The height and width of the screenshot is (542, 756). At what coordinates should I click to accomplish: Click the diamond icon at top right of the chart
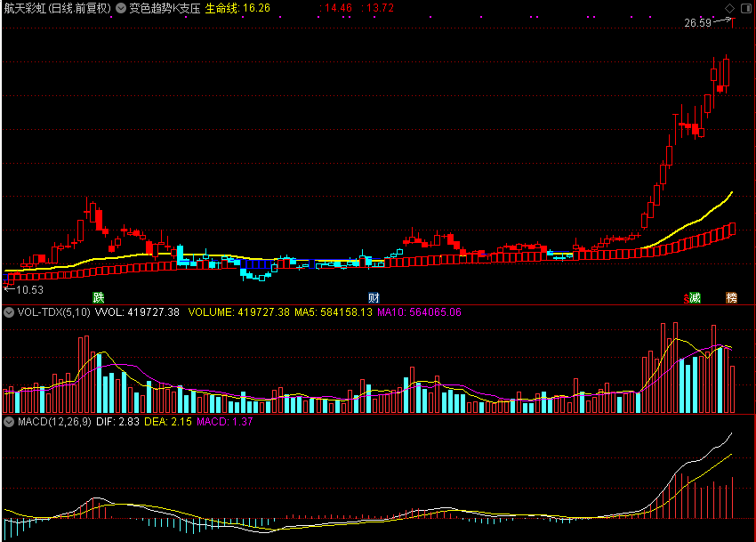point(729,8)
